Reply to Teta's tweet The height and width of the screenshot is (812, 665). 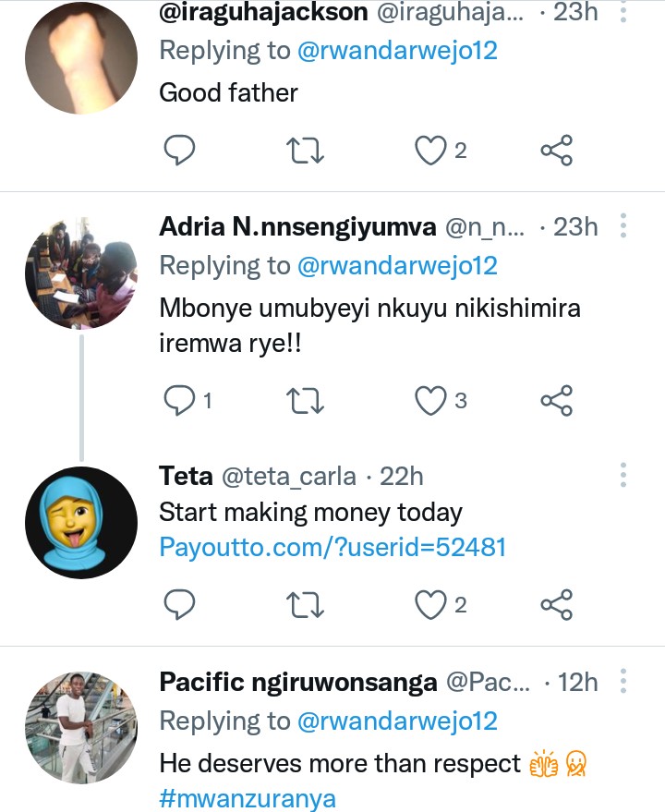coord(179,605)
